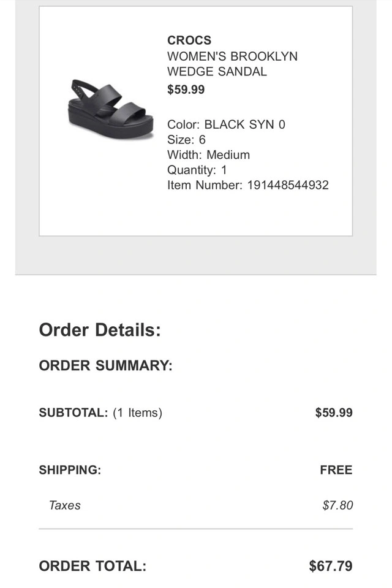Click the subtotal amount $59.99
The width and height of the screenshot is (392, 588).
334,413
